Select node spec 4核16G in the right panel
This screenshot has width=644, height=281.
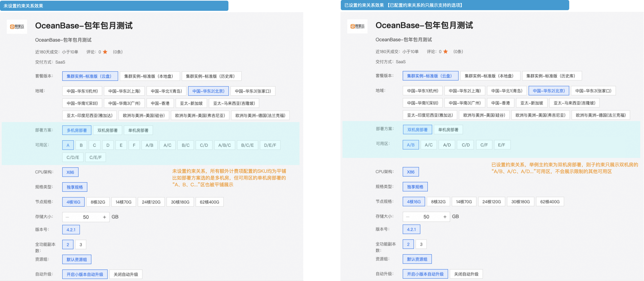(x=414, y=202)
